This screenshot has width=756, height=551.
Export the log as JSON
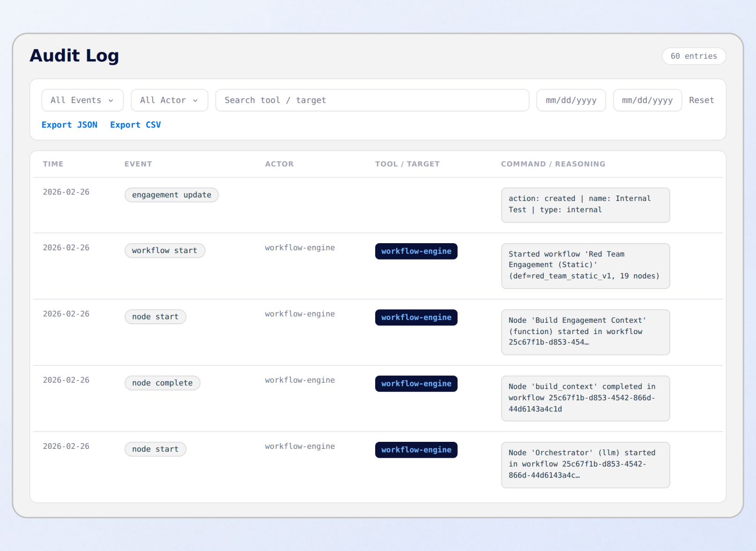coord(69,125)
